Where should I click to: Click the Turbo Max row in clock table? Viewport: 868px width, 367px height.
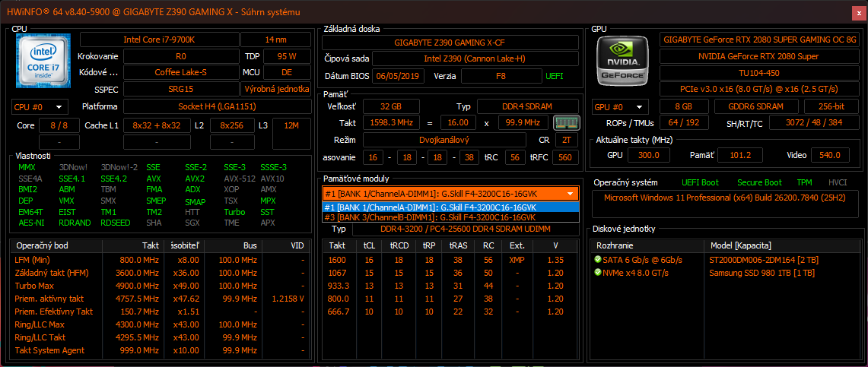click(x=158, y=286)
